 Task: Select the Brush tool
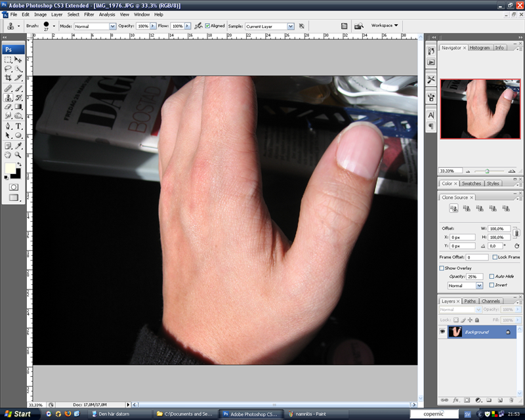coord(18,89)
